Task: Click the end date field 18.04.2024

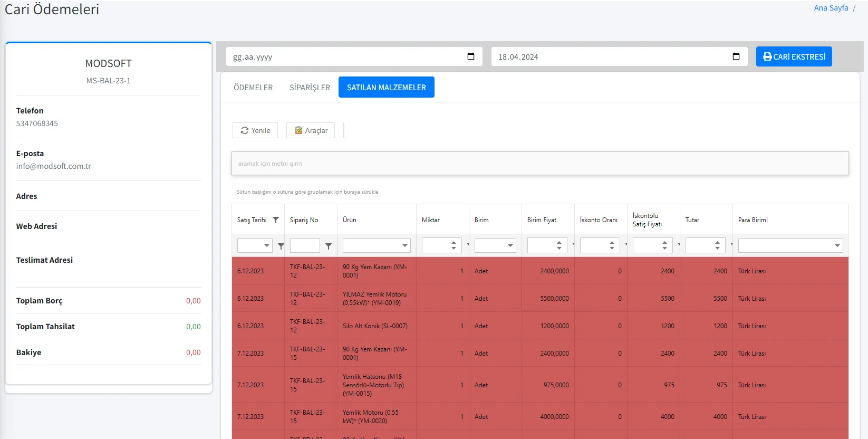Action: click(x=619, y=56)
